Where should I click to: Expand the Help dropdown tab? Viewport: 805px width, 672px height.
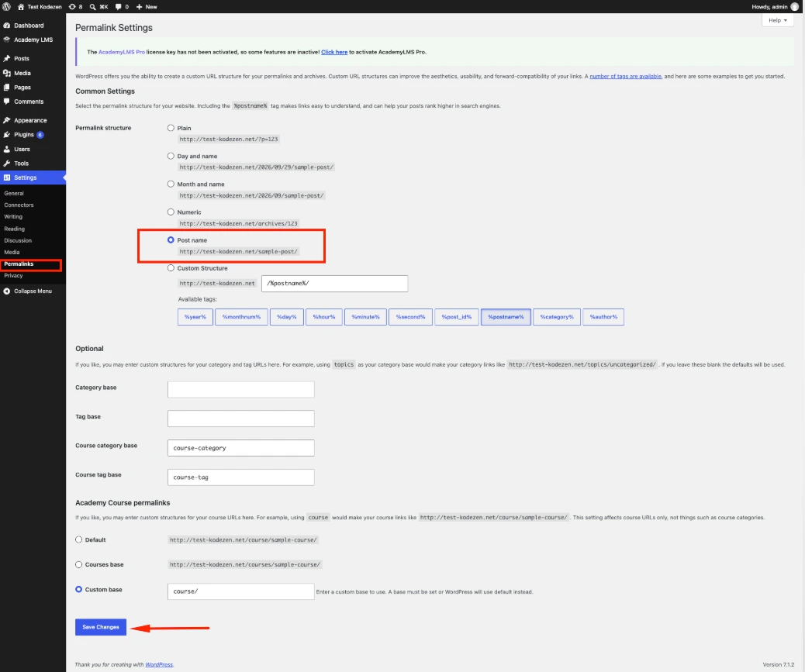pos(778,20)
